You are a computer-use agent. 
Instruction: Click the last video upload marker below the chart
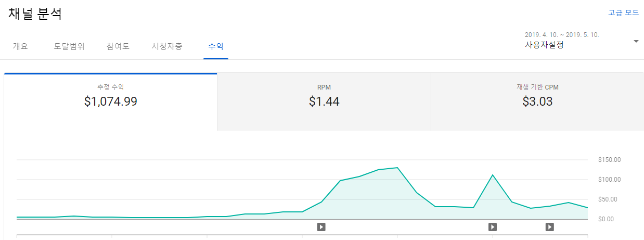[550, 226]
